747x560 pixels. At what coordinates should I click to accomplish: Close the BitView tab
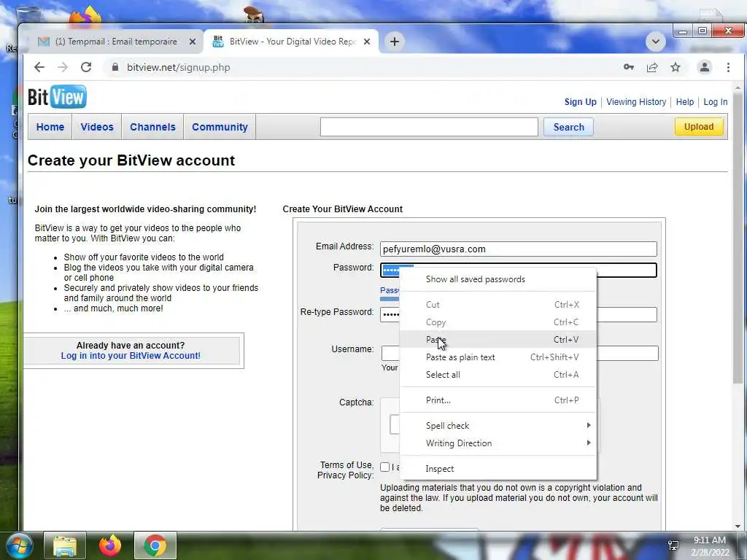tap(367, 42)
